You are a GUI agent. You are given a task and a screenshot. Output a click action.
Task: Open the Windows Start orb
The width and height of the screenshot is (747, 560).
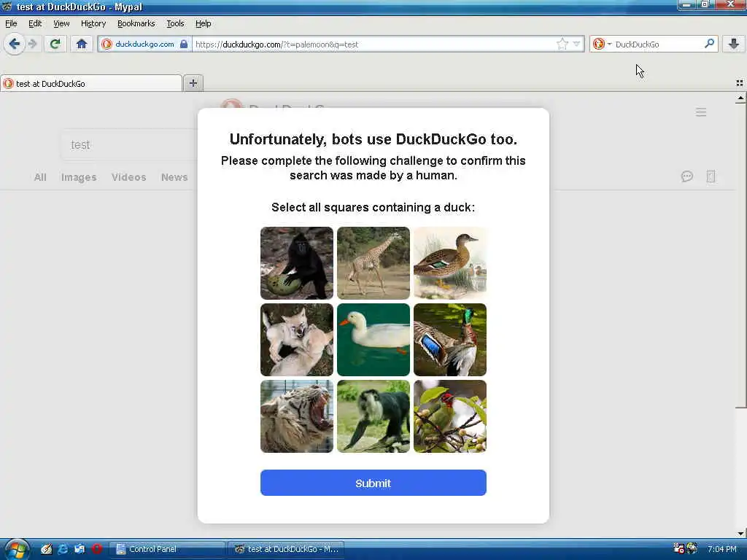(16, 549)
